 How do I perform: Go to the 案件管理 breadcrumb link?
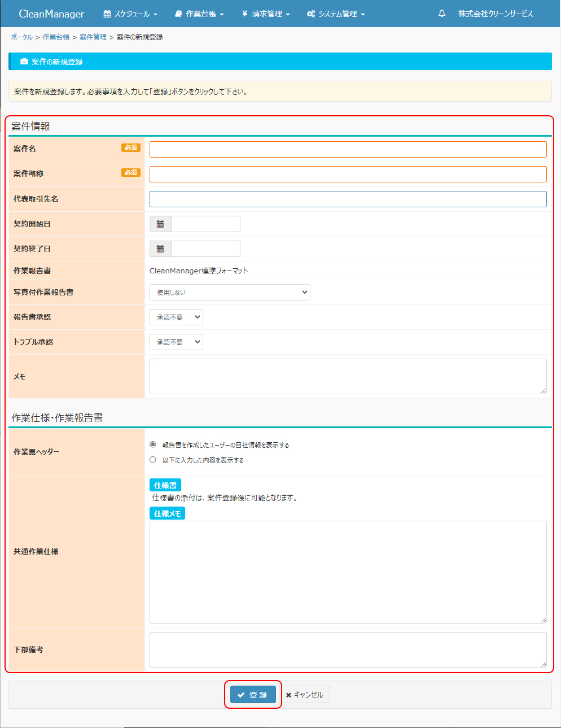(x=93, y=37)
